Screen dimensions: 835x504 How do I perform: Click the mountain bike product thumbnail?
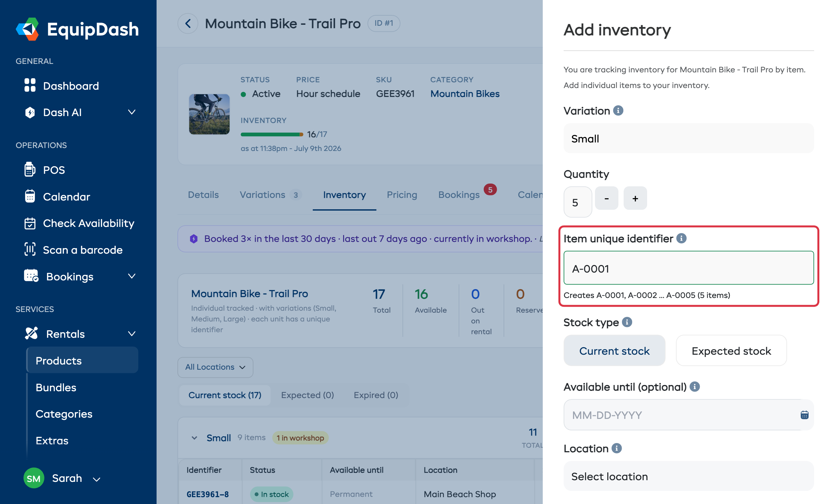pyautogui.click(x=209, y=114)
